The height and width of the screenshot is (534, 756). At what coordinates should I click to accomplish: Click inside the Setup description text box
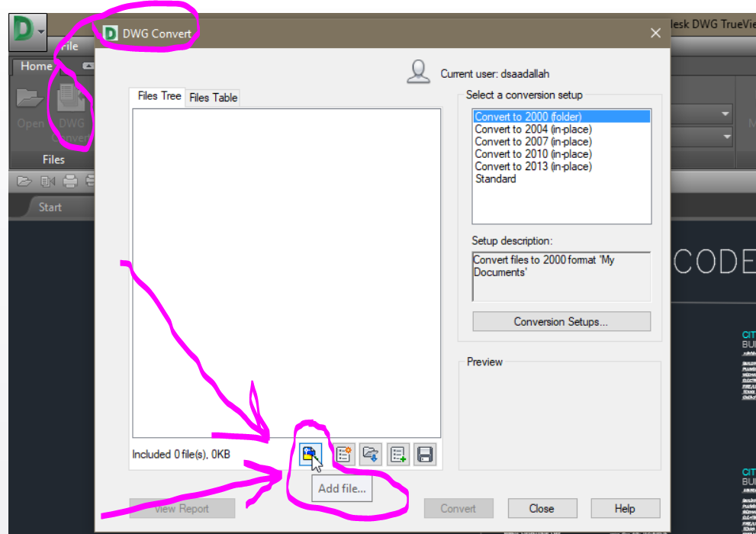[561, 277]
